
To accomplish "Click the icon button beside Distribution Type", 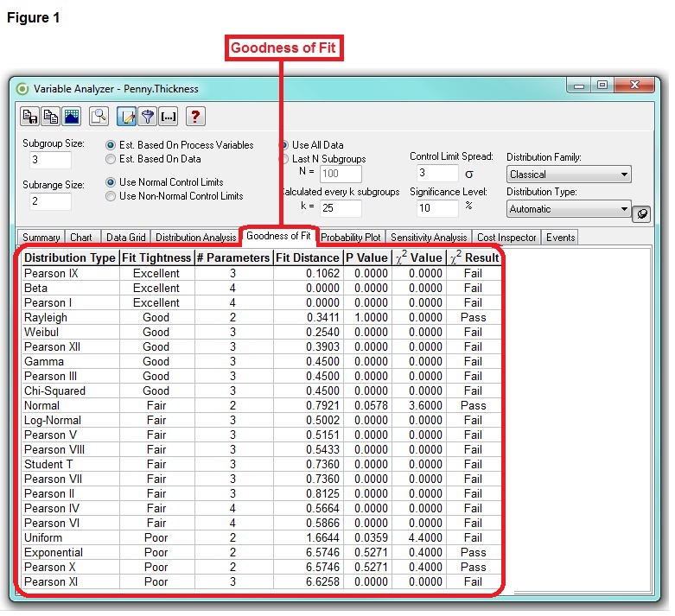I will pyautogui.click(x=641, y=213).
